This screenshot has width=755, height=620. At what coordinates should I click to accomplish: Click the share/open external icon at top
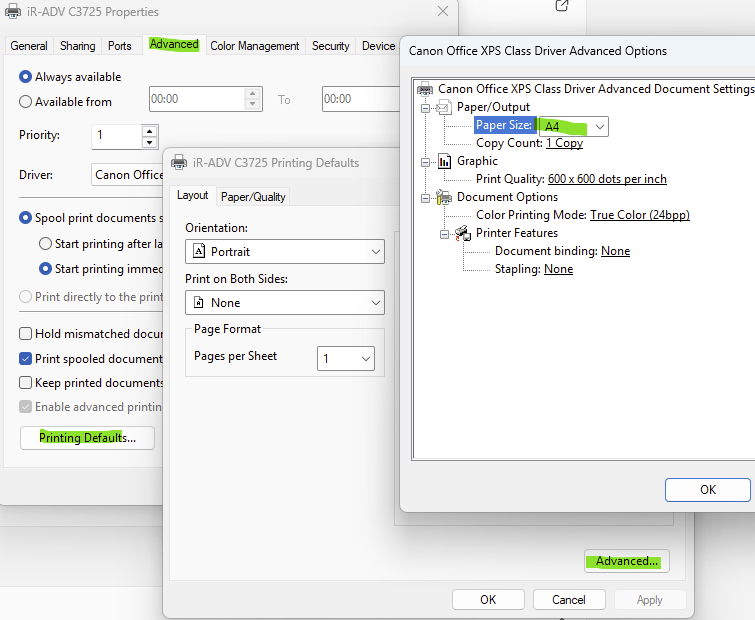click(562, 6)
